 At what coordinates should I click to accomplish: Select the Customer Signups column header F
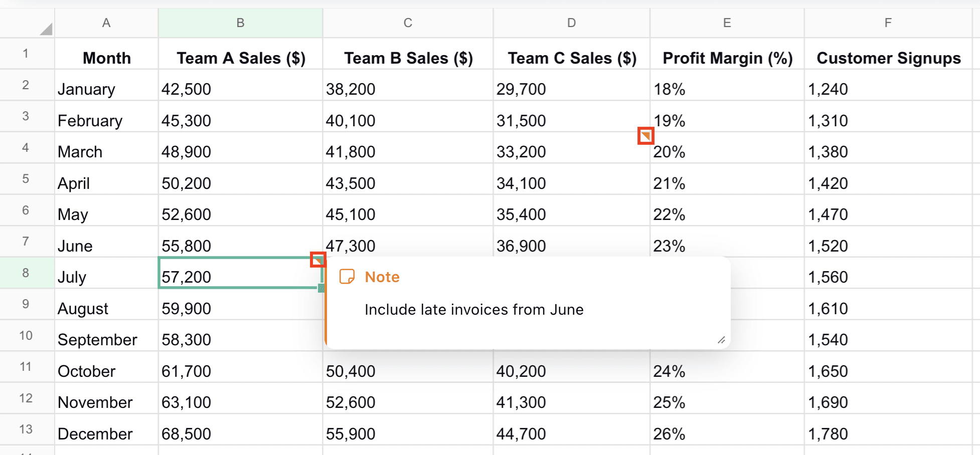click(888, 23)
